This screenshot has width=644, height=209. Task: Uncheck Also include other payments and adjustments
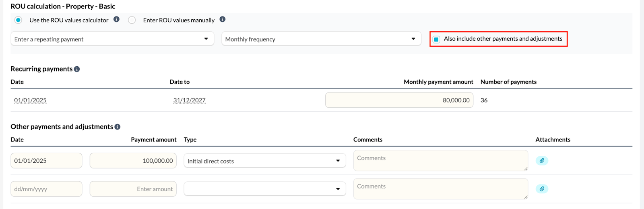[436, 39]
